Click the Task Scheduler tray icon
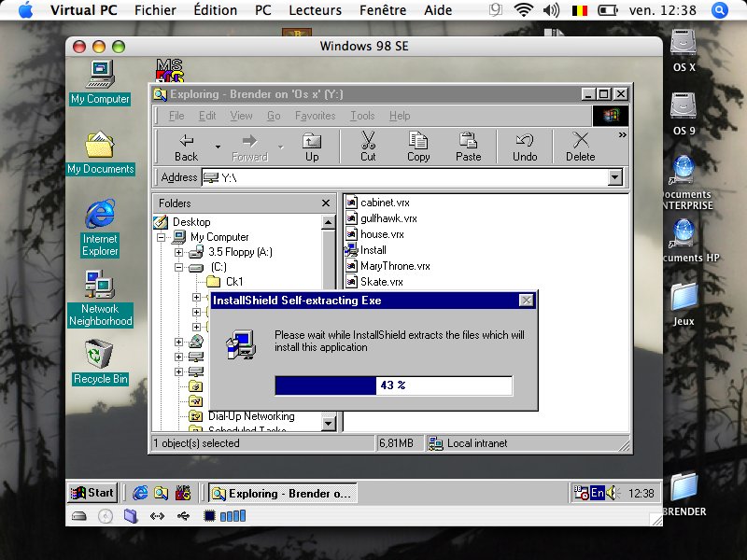 [581, 494]
